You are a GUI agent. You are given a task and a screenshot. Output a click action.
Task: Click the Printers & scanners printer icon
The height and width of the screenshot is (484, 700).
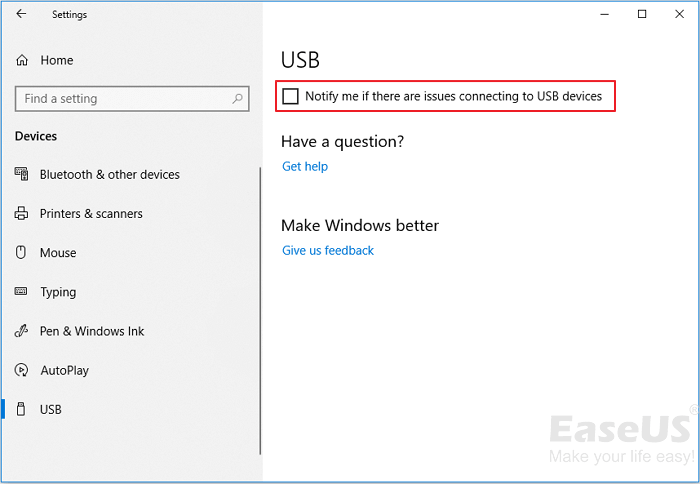21,213
